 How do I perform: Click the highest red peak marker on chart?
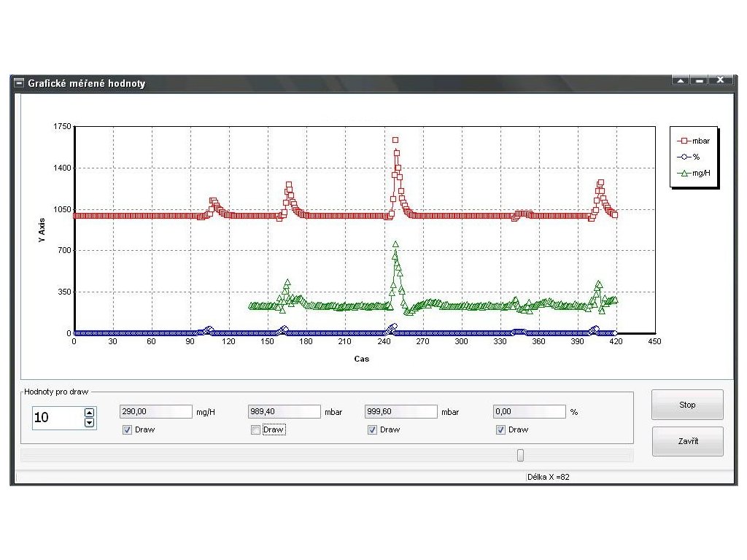click(395, 140)
